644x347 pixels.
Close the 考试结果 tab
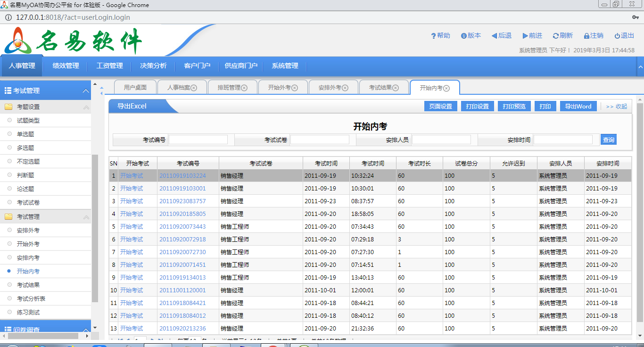click(396, 88)
